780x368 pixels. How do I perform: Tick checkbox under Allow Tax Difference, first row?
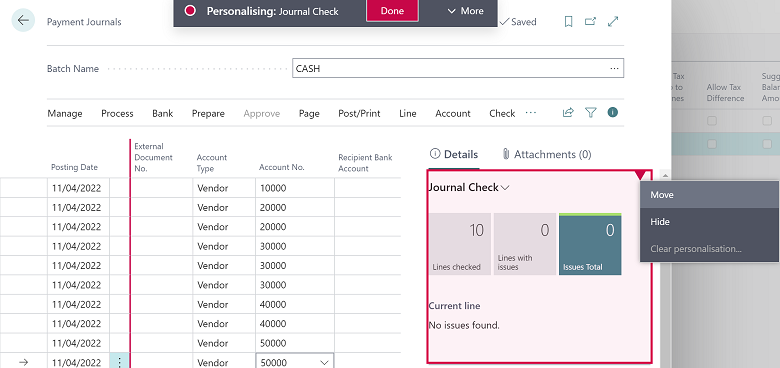(x=712, y=121)
